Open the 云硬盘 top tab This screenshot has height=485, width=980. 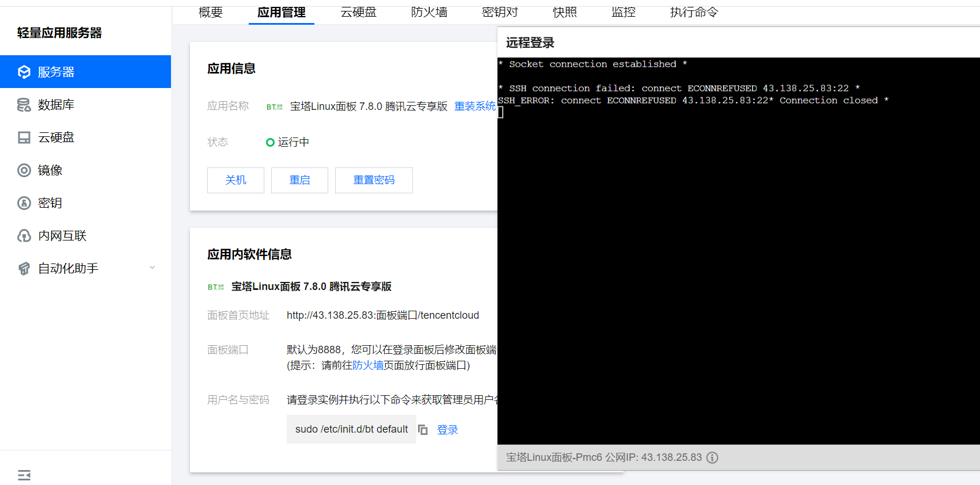[358, 12]
